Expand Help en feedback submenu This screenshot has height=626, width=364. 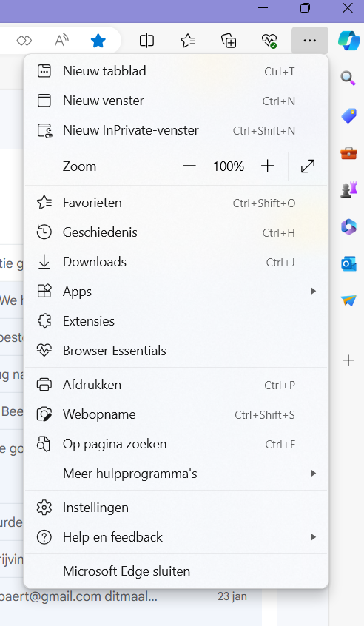click(176, 537)
